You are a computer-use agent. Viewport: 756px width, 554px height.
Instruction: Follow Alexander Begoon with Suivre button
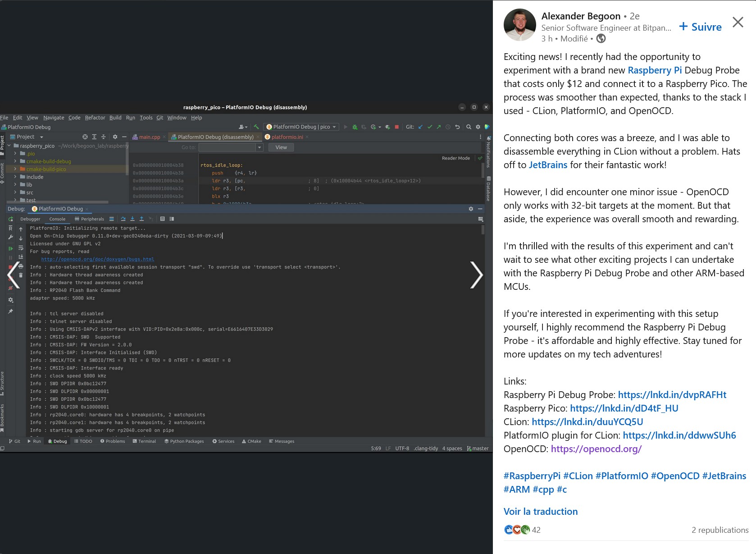(x=700, y=27)
